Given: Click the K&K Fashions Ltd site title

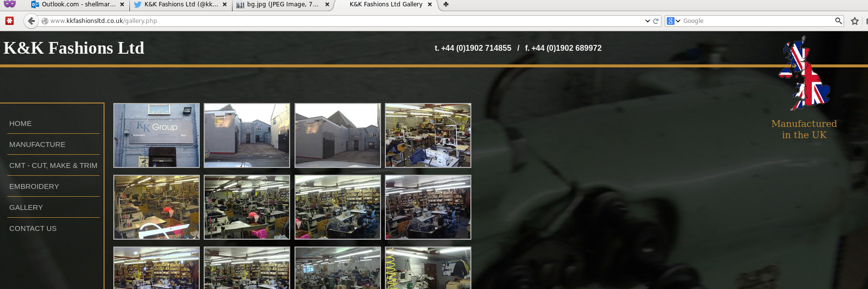Looking at the screenshot, I should [x=74, y=48].
